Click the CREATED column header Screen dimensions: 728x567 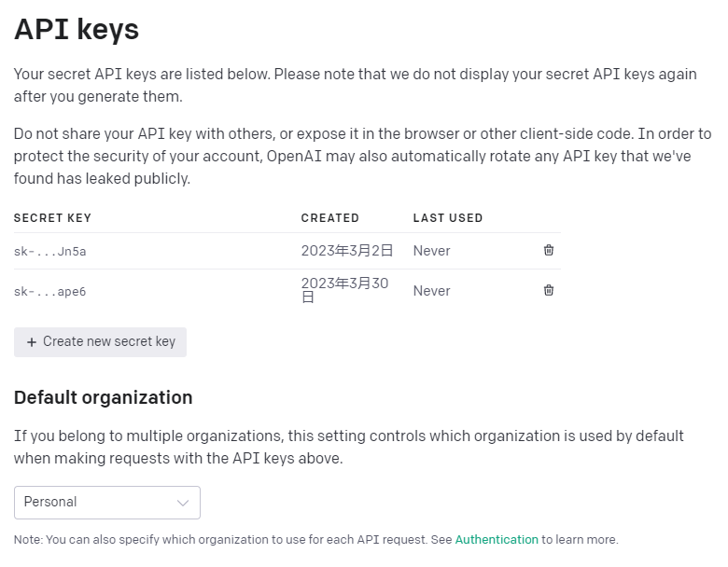330,218
